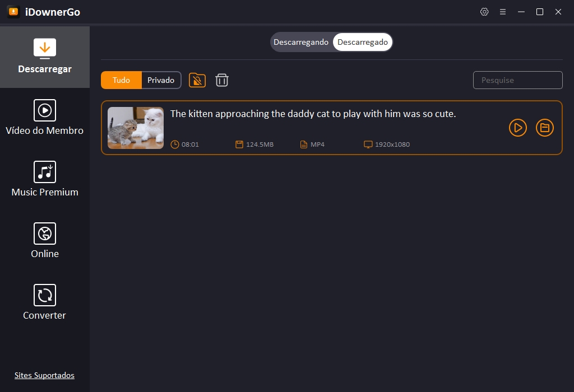Open the Converter section
The width and height of the screenshot is (574, 392).
(x=45, y=302)
